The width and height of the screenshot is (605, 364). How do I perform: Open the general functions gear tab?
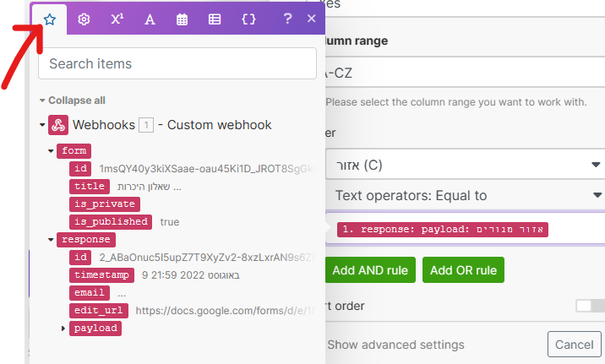tap(84, 19)
